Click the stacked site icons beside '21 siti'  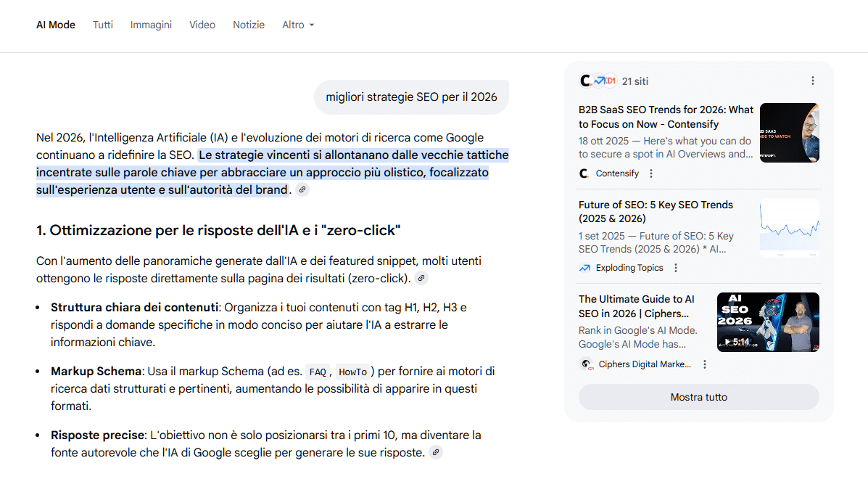[x=598, y=81]
